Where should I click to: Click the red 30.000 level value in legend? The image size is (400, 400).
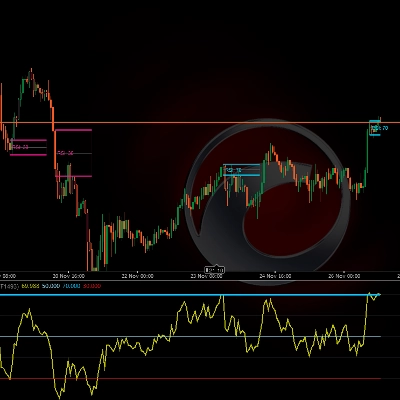92,286
